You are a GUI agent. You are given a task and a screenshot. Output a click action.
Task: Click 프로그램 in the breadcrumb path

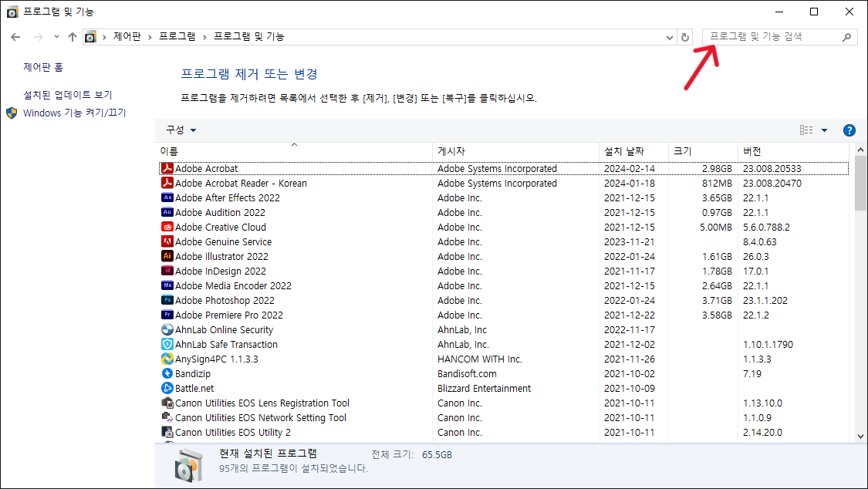(177, 36)
